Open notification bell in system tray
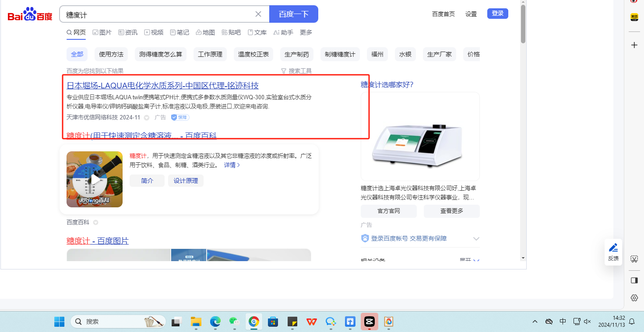Viewport: 644px width, 332px height. [632, 322]
